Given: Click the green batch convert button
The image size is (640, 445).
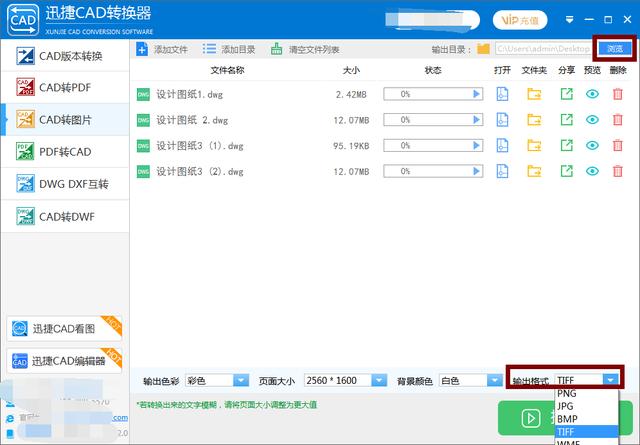Looking at the screenshot, I should tap(527, 418).
